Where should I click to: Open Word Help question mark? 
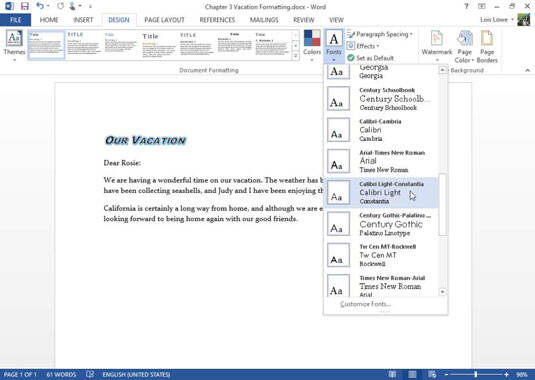tap(466, 6)
